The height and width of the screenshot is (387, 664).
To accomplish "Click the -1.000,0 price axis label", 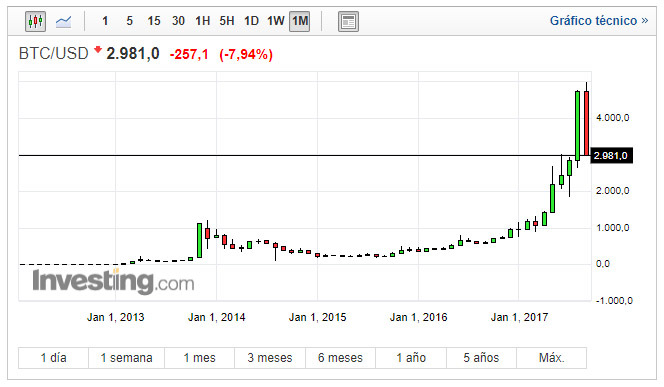I will point(614,301).
